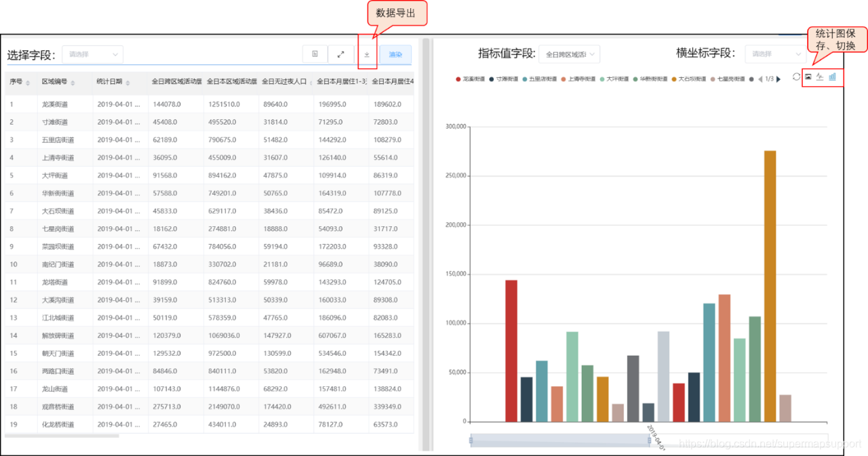Sort table by 区域编号 column icon
Image resolution: width=868 pixels, height=456 pixels.
pos(73,83)
